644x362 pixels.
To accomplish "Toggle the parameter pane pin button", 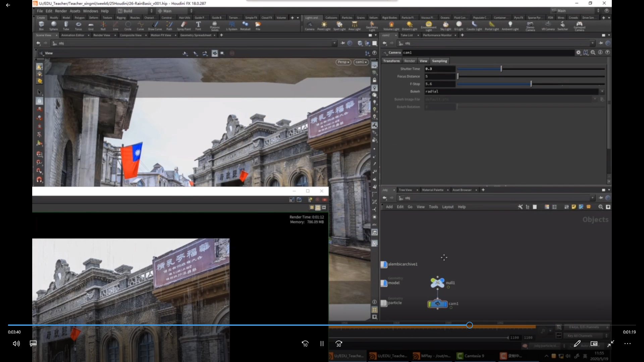I will 601,43.
